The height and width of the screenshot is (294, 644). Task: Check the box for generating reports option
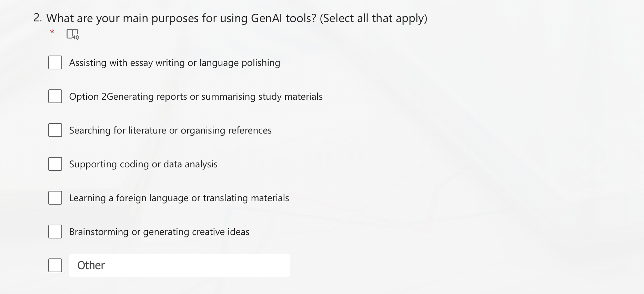tap(55, 96)
